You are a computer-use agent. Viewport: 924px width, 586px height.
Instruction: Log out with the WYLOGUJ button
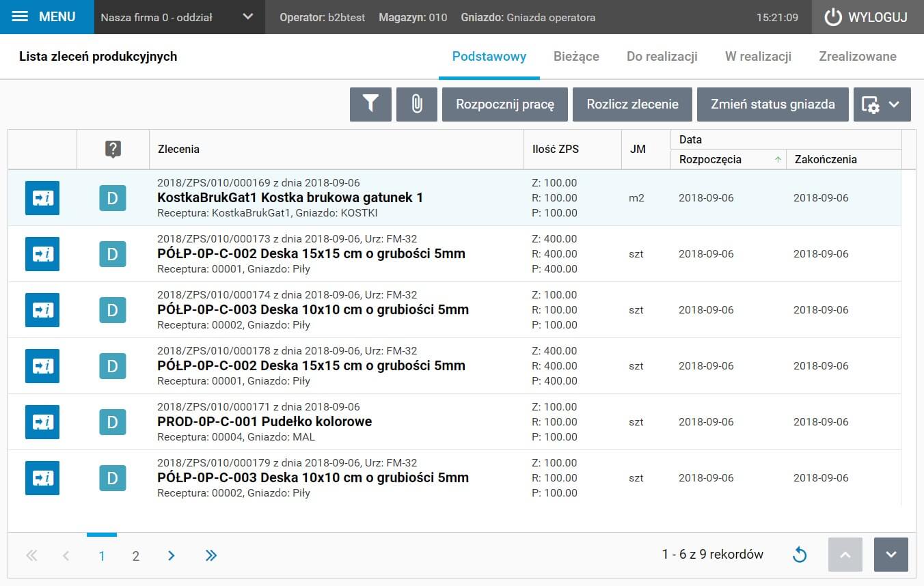coord(868,17)
